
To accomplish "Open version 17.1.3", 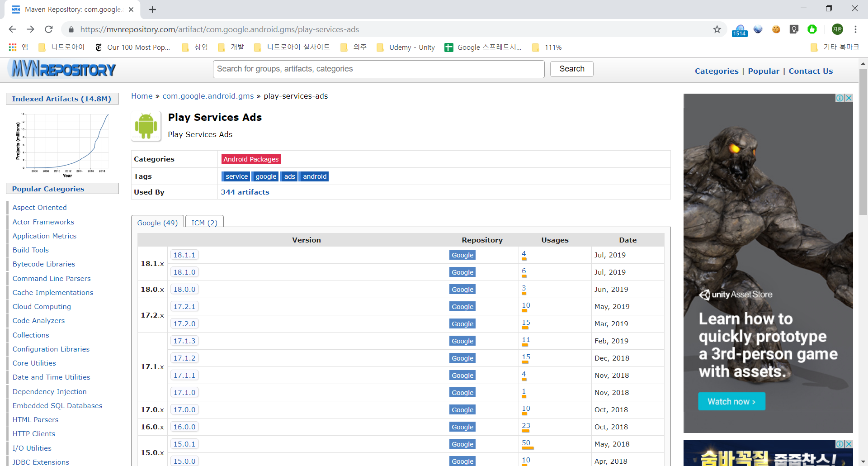I will [184, 341].
